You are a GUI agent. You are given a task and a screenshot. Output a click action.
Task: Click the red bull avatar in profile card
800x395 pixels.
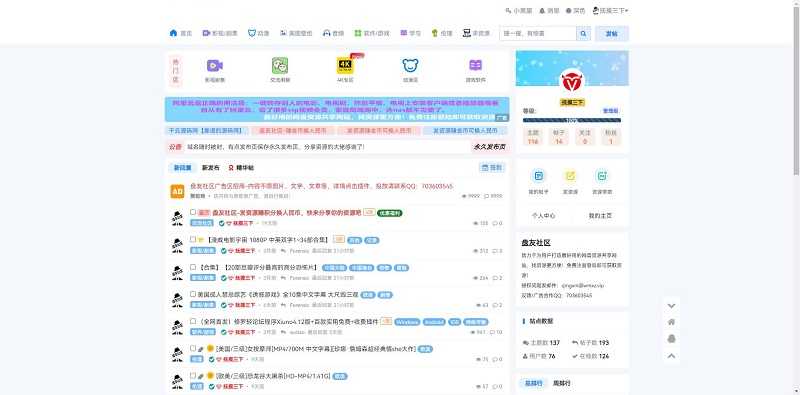point(572,81)
